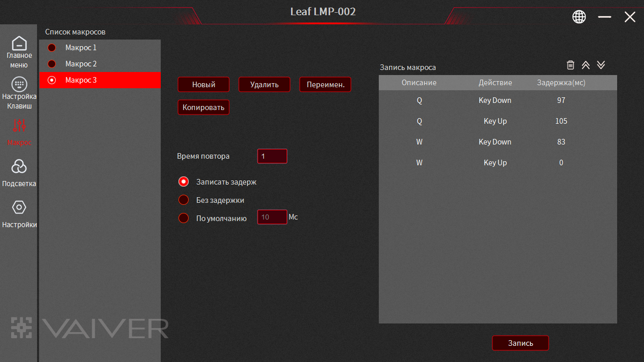Viewport: 644px width, 362px height.
Task: Click the Новый button
Action: point(203,85)
